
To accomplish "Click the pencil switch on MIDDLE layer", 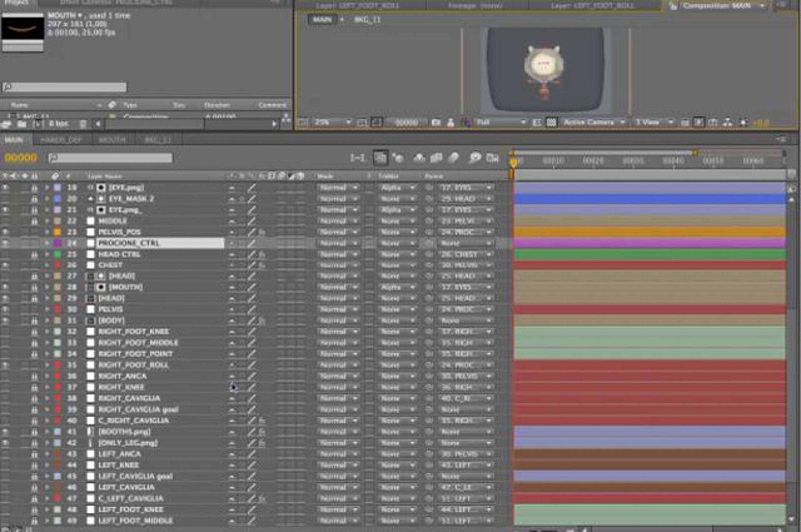I will coord(251,221).
